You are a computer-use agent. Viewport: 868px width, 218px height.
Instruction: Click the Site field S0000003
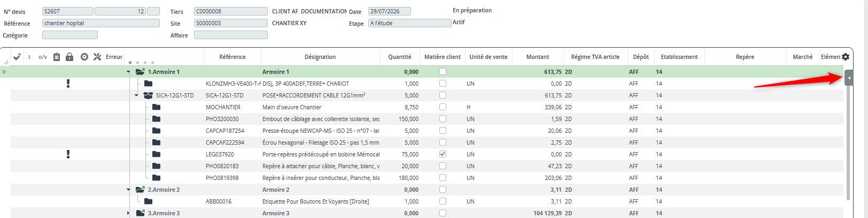pos(231,23)
